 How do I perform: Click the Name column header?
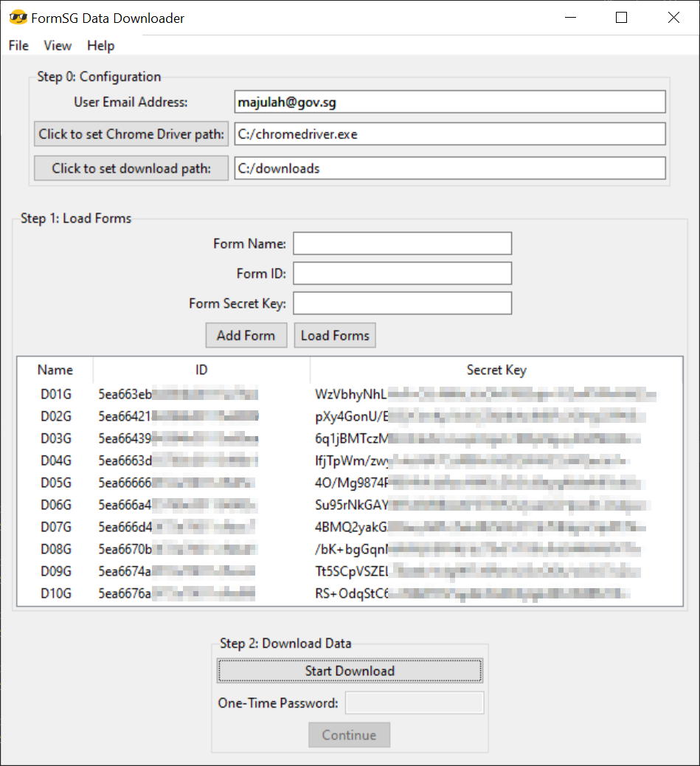coord(55,370)
